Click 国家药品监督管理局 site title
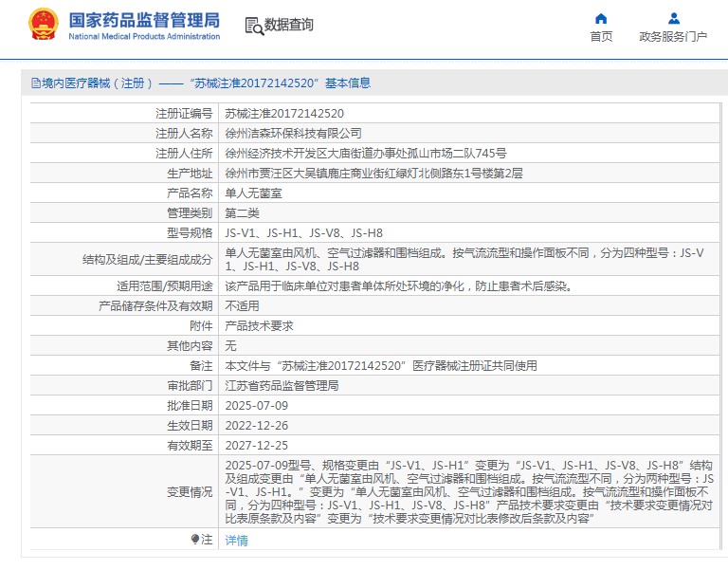 pos(144,20)
